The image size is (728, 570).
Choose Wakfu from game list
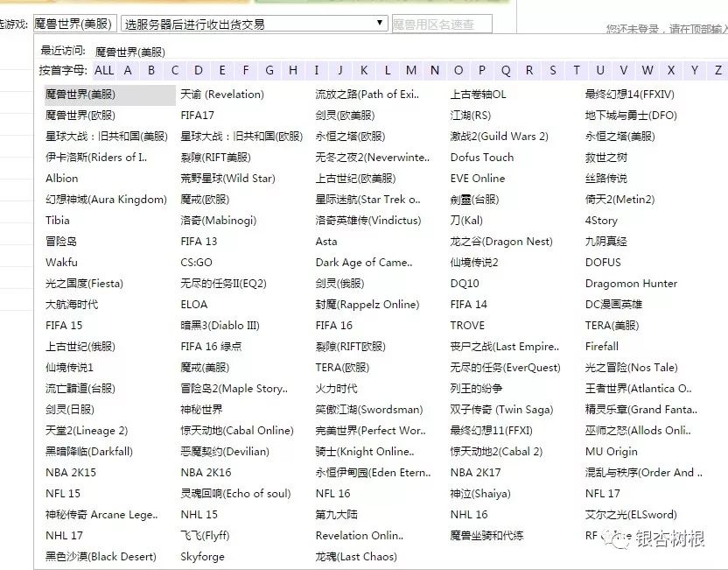pyautogui.click(x=61, y=263)
